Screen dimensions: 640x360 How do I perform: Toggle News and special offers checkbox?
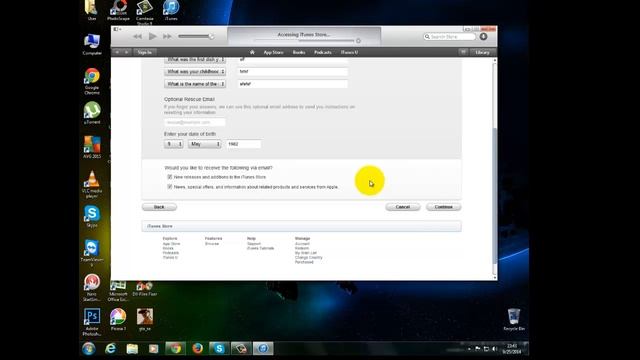pyautogui.click(x=170, y=187)
